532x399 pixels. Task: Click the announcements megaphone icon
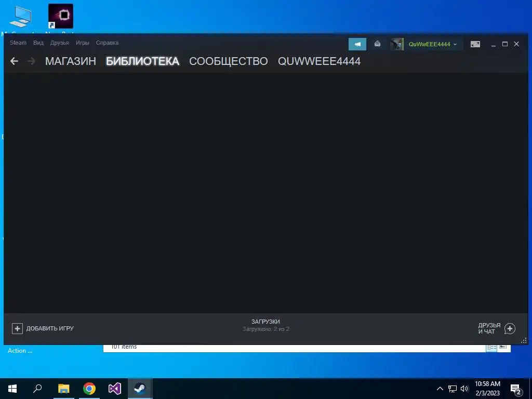coord(357,44)
